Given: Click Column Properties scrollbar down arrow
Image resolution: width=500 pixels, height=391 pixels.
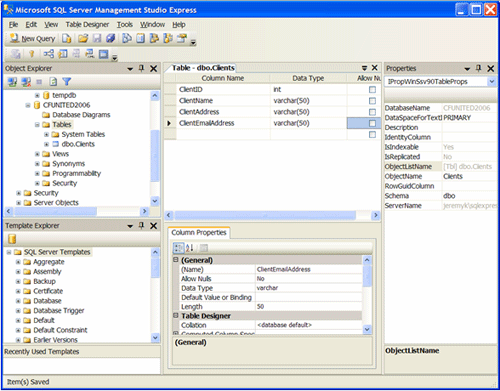Looking at the screenshot, I should pos(367,330).
